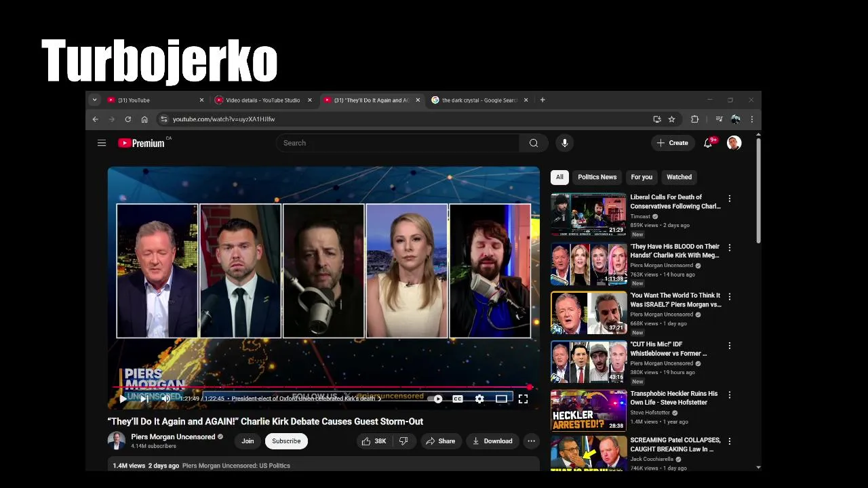Bookmark this page with star icon
Viewport: 868px width, 488px height.
pyautogui.click(x=672, y=119)
